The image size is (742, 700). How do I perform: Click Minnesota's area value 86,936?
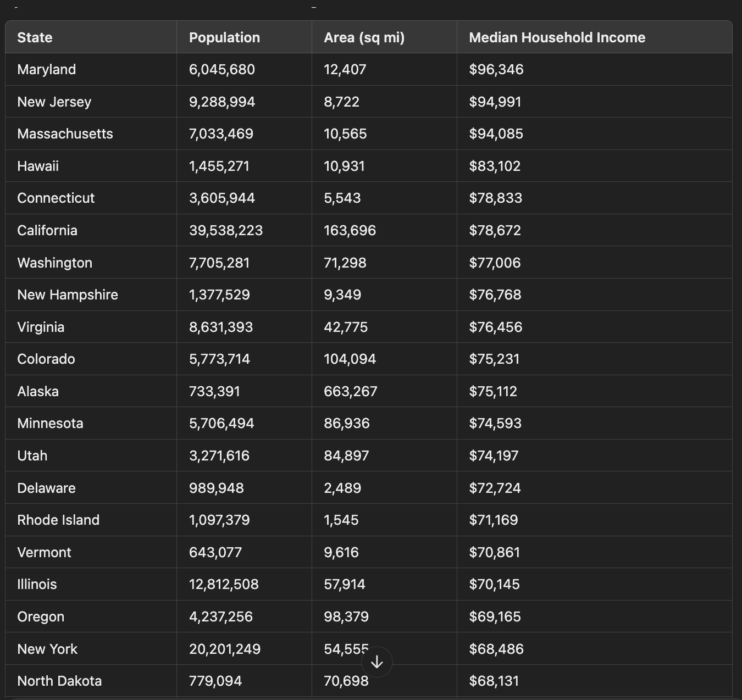[347, 423]
